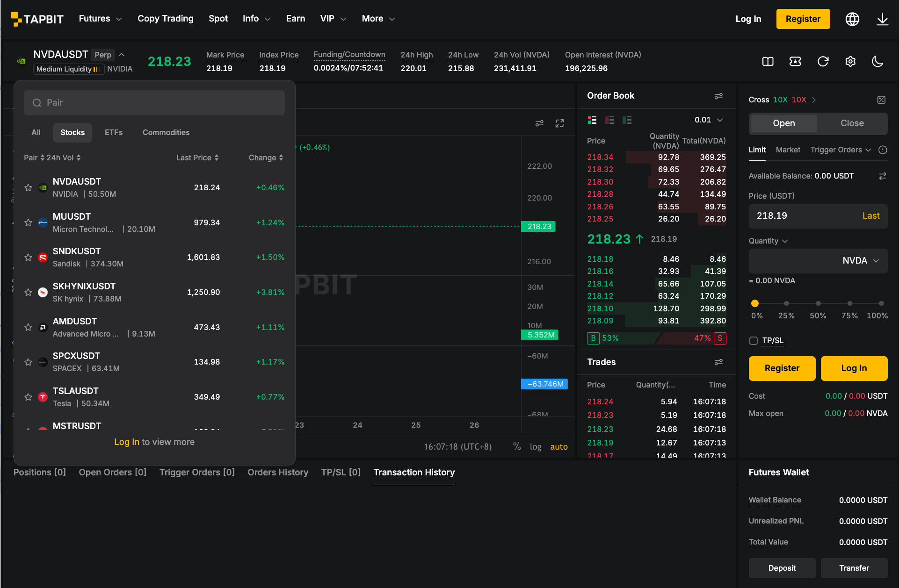
Task: Click the slider handle at 0%
Action: click(x=755, y=304)
